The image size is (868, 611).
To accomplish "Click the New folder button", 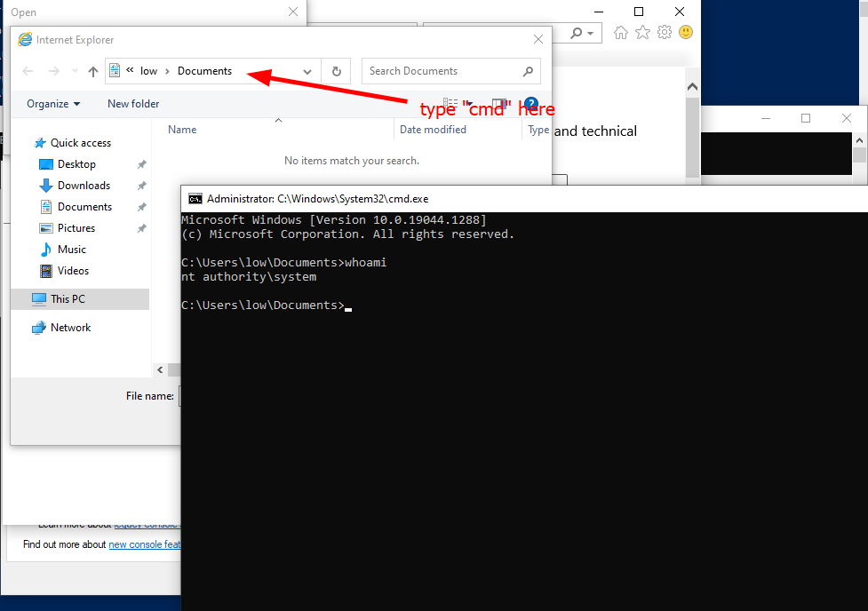I will point(133,104).
